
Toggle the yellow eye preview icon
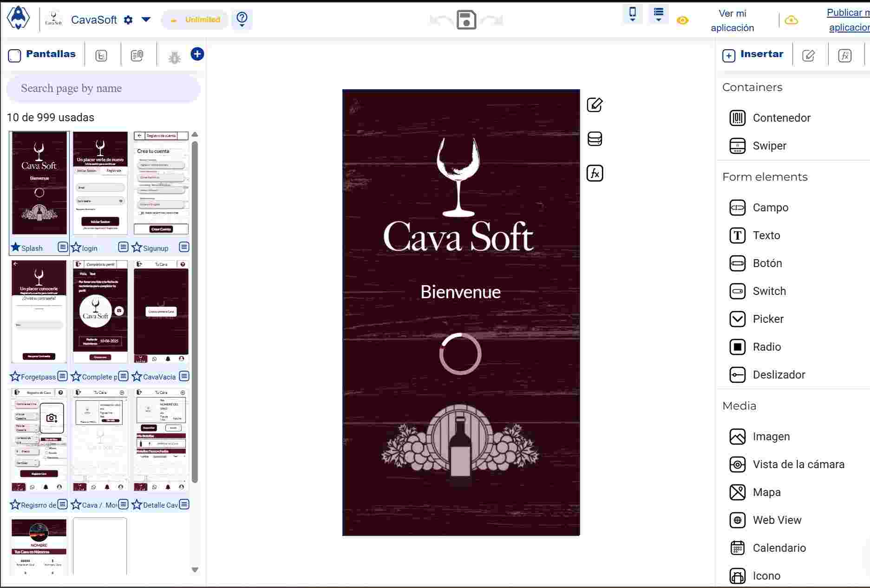tap(682, 20)
